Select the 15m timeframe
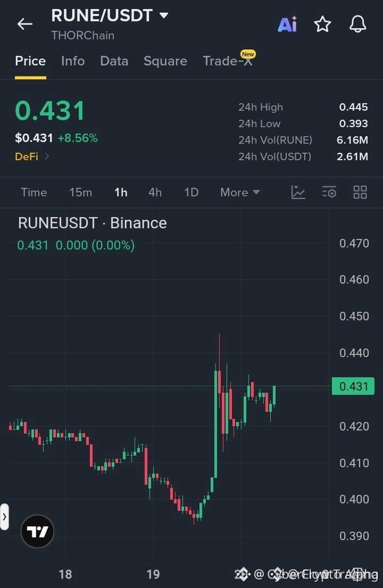 [x=80, y=193]
